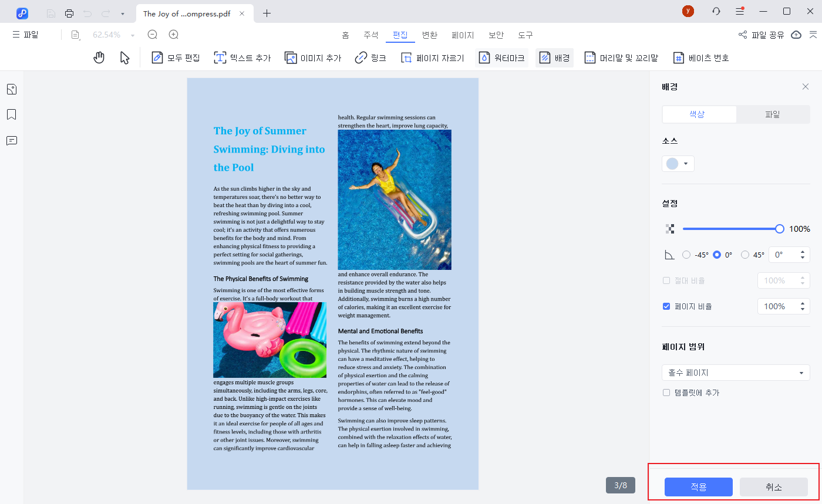Click the zoom out magnifier icon
This screenshot has height=504, width=822.
pos(153,35)
